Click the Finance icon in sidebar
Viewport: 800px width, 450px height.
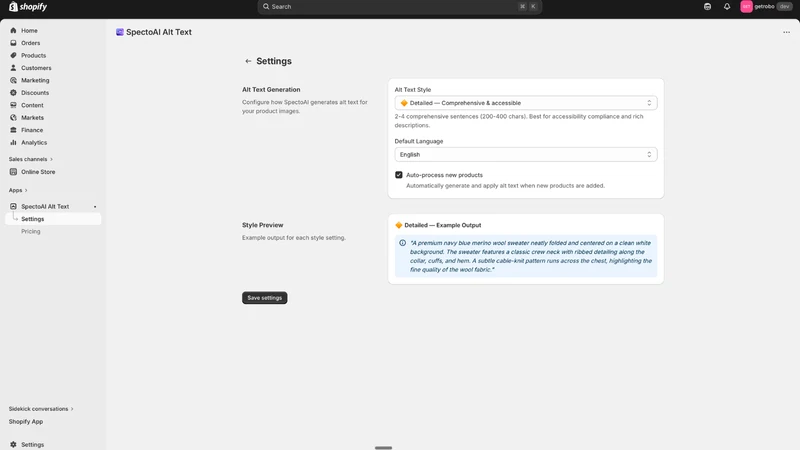click(13, 130)
